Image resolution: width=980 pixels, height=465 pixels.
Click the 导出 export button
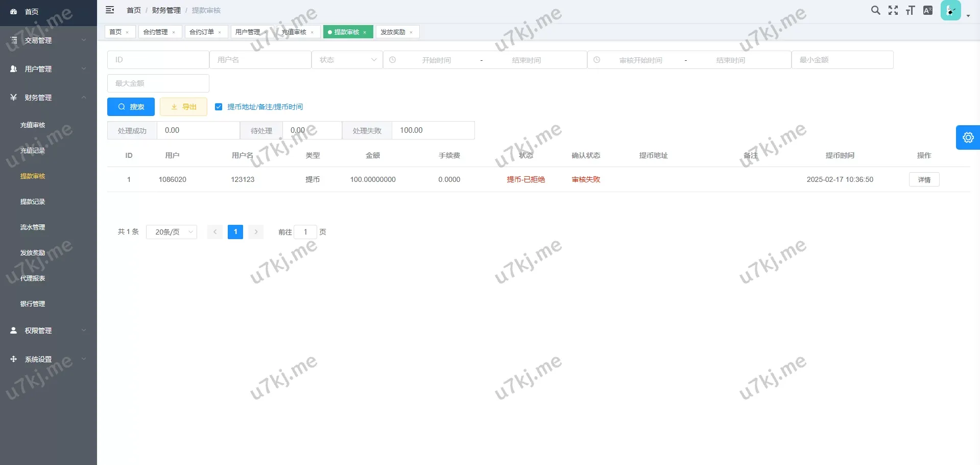183,107
